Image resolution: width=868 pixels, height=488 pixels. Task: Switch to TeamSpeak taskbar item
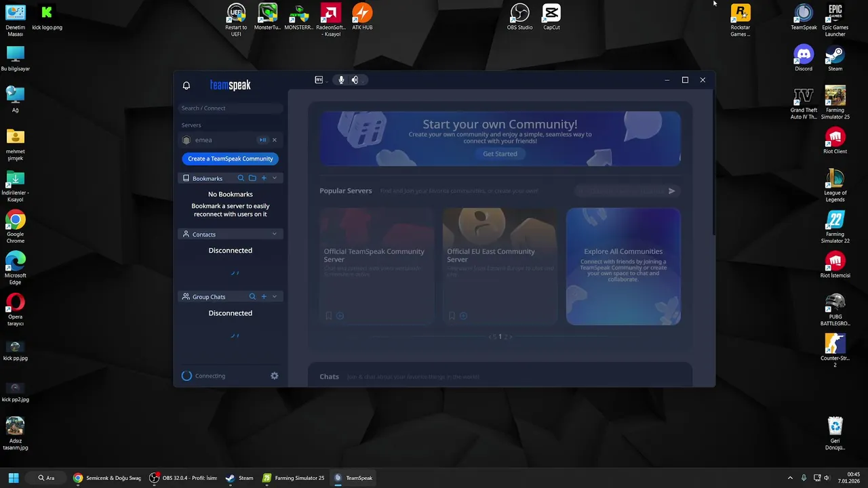point(353,478)
